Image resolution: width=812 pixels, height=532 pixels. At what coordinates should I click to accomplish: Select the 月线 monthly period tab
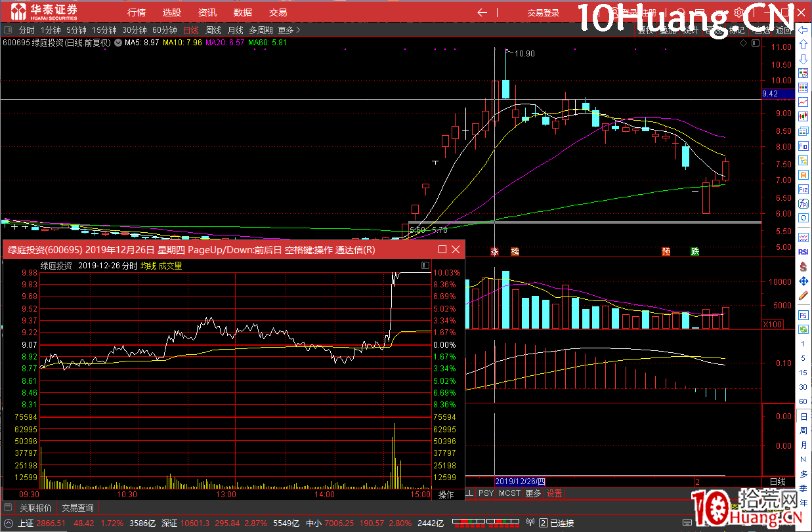click(x=236, y=30)
